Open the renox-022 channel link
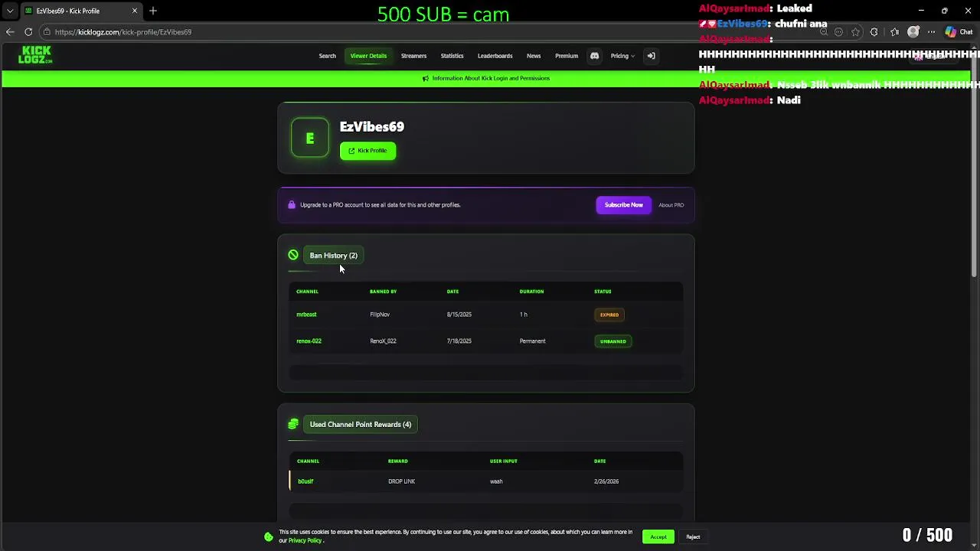The width and height of the screenshot is (980, 551). 309,341
